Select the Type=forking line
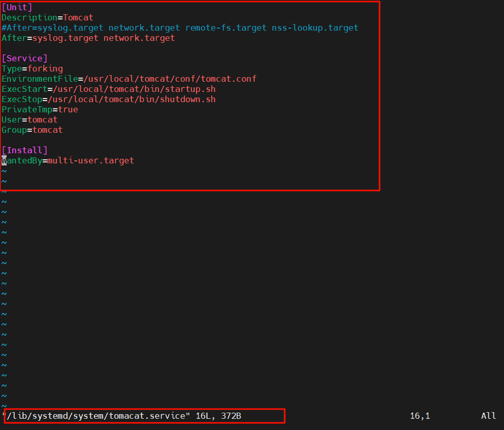 [x=32, y=68]
